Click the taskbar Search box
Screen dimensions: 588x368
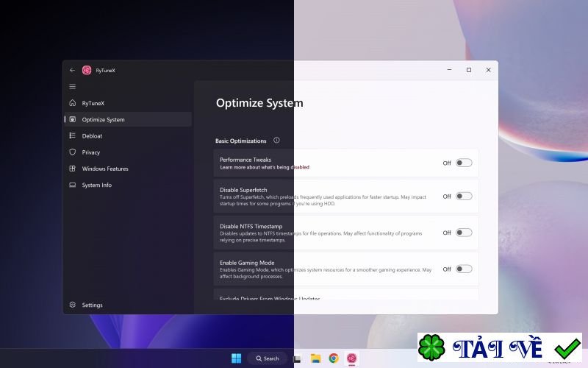(x=267, y=358)
